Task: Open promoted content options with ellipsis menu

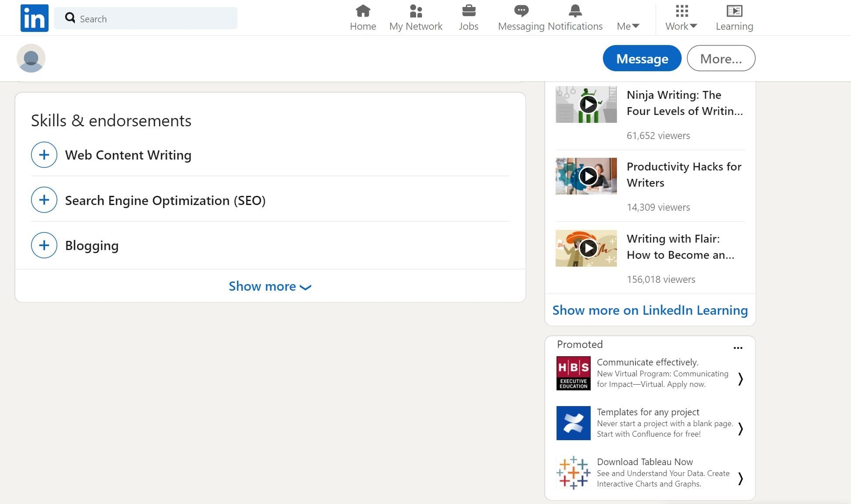Action: point(738,348)
